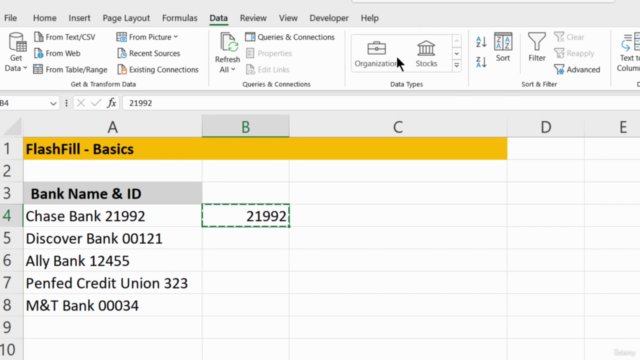Import data From Text/CSV
Image resolution: width=640 pixels, height=360 pixels.
pyautogui.click(x=65, y=37)
